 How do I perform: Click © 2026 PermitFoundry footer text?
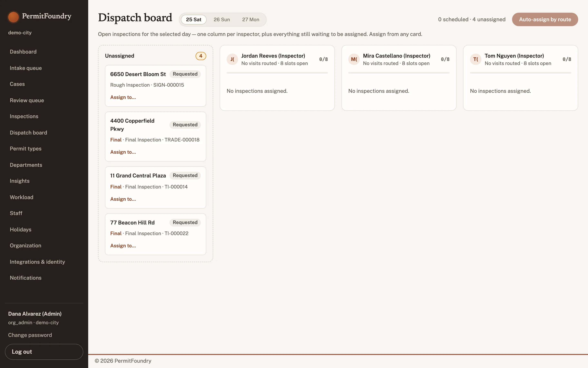click(123, 361)
